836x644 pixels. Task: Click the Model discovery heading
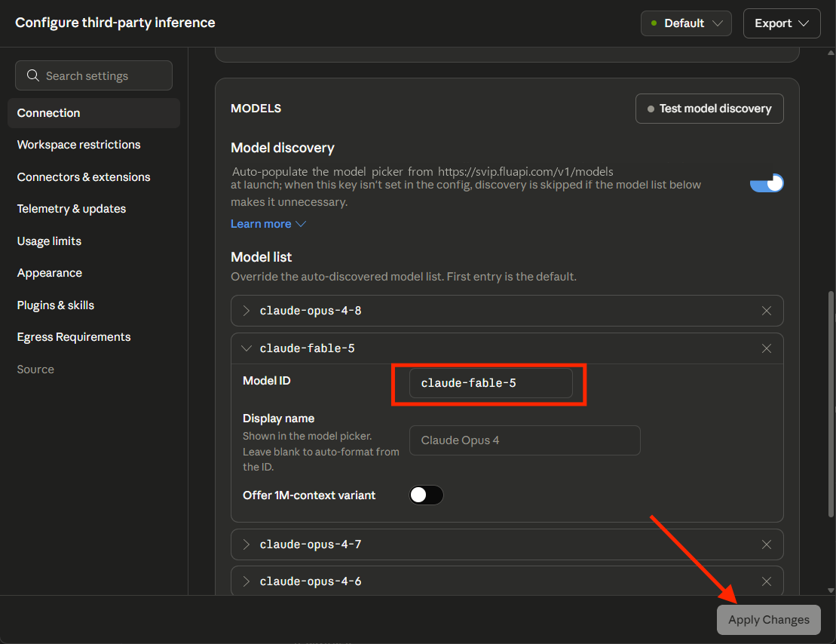(x=283, y=148)
